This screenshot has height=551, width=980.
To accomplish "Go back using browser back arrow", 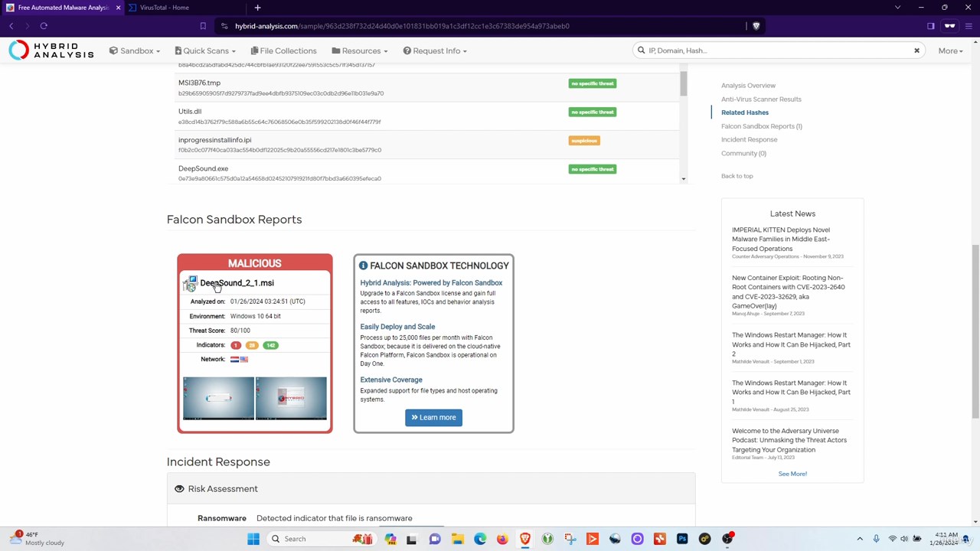I will tap(11, 26).
